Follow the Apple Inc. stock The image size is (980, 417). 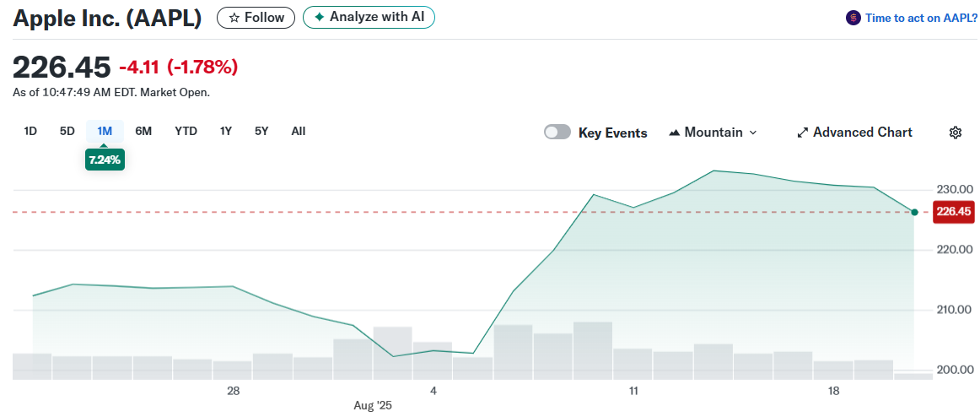(256, 18)
